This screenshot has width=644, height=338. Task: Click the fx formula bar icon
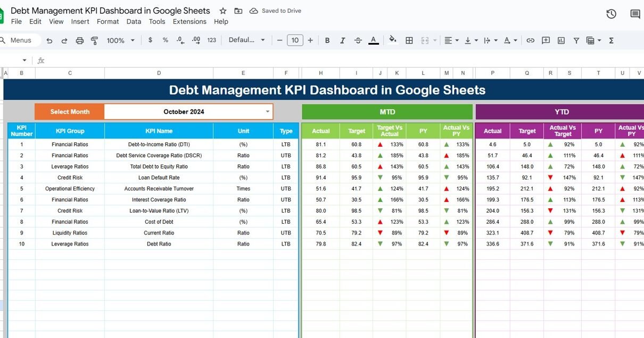click(x=41, y=61)
